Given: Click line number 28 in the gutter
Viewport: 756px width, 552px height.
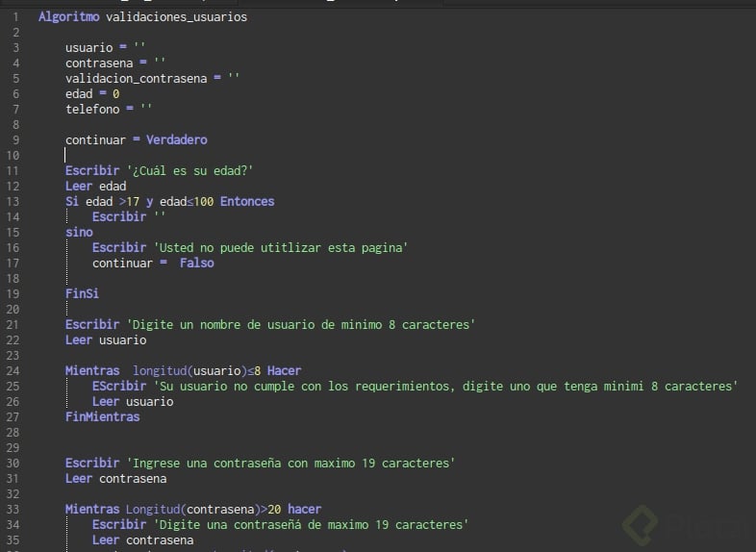Looking at the screenshot, I should 13,433.
